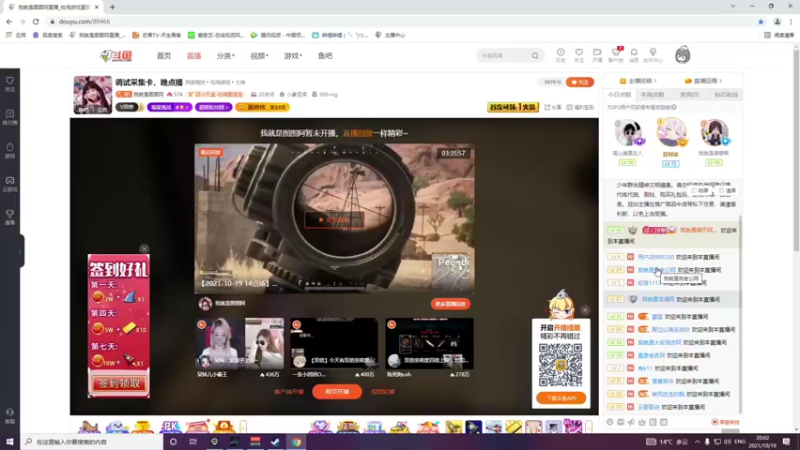This screenshot has height=450, width=800.
Task: Toggle the 锁屏 chat option
Action: (700, 190)
